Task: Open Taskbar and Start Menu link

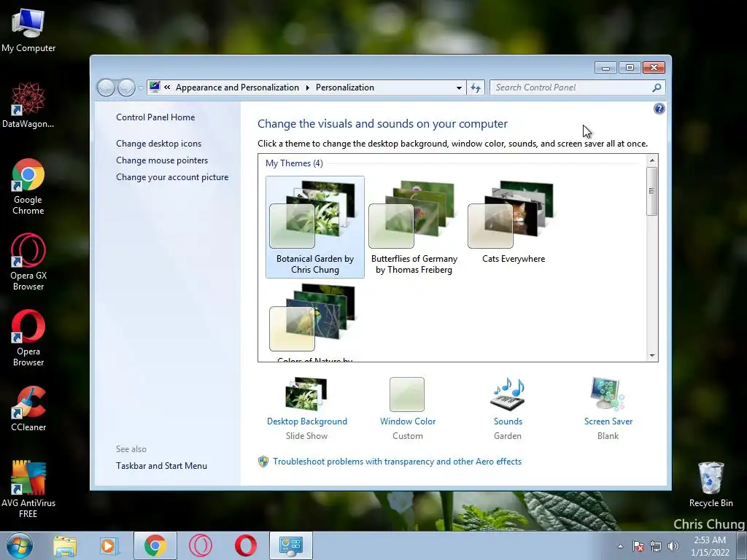Action: pyautogui.click(x=161, y=466)
